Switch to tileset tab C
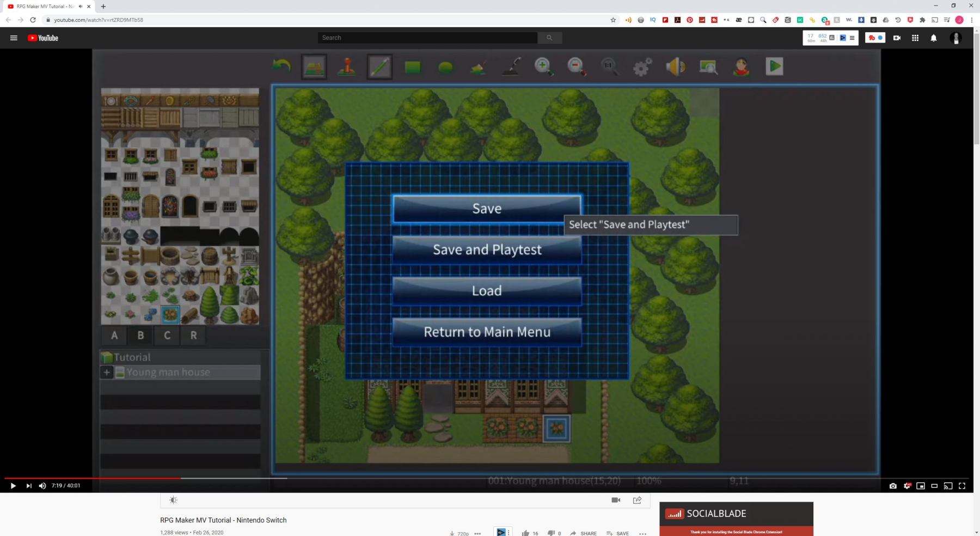 pyautogui.click(x=167, y=336)
